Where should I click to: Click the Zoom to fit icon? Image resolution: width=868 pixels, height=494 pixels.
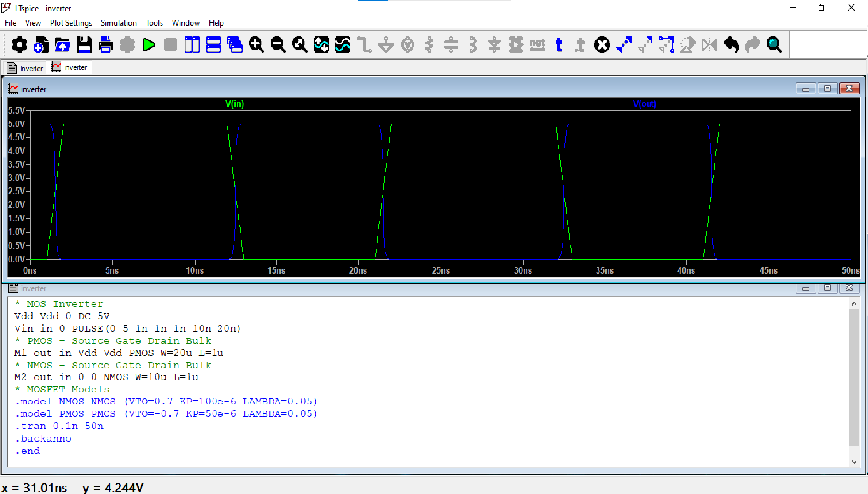(x=300, y=45)
